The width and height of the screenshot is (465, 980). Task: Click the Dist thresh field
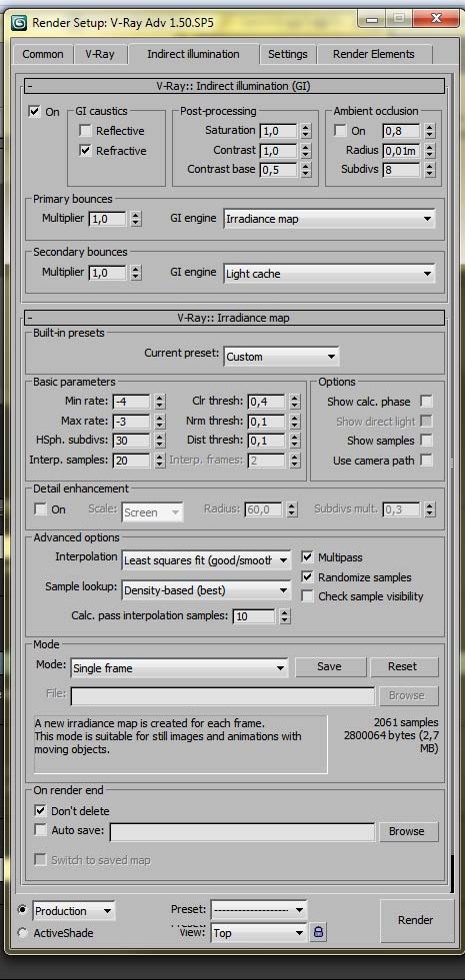click(x=266, y=440)
